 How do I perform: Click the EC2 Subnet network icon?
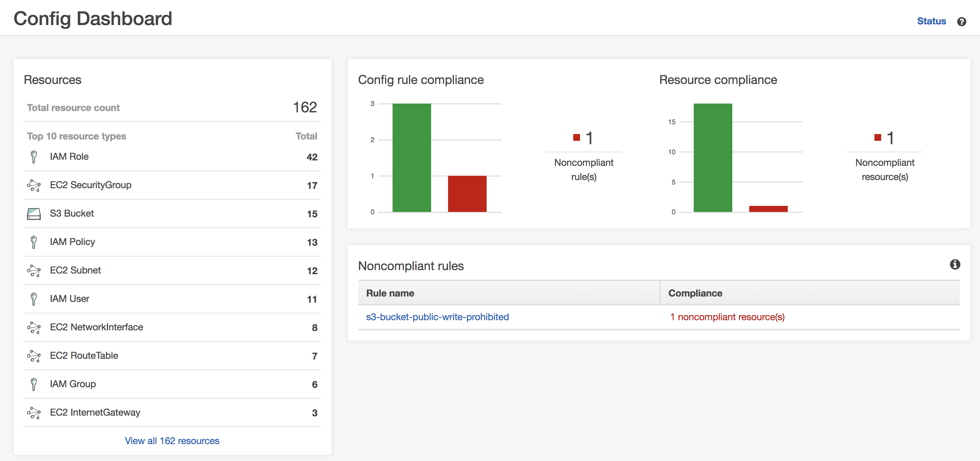[34, 270]
